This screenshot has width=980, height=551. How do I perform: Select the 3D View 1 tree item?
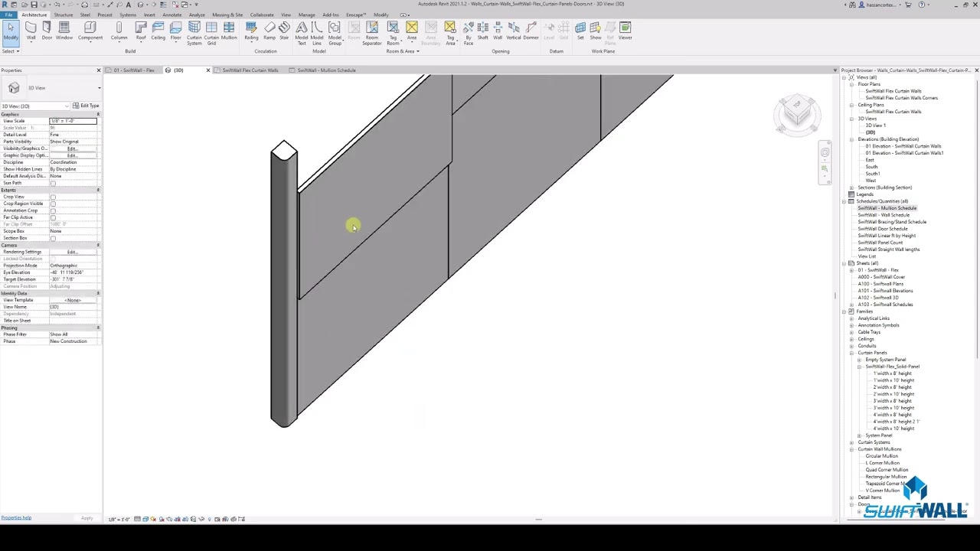[875, 126]
